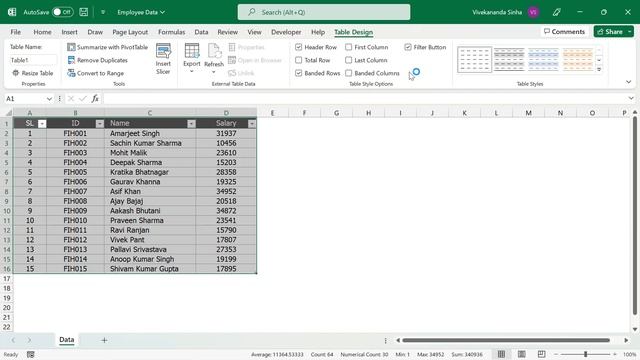The width and height of the screenshot is (640, 360).
Task: Enable Banded Columns checkbox
Action: click(x=349, y=73)
